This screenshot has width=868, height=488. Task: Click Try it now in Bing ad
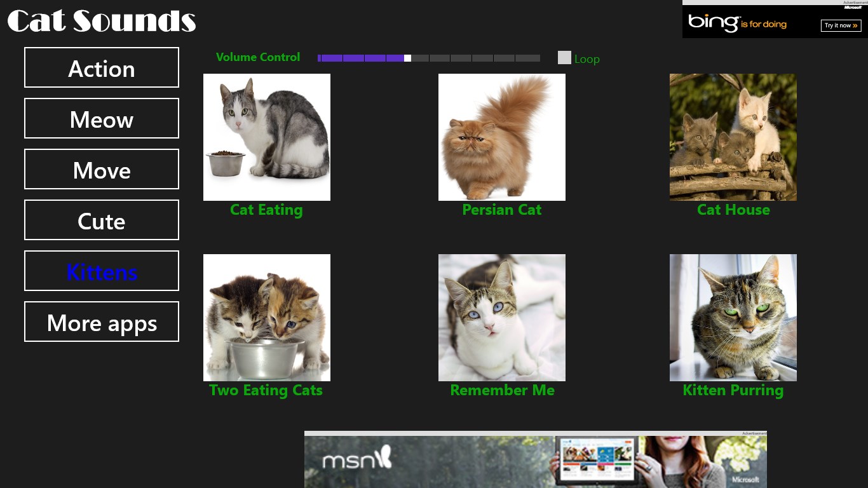click(x=841, y=25)
